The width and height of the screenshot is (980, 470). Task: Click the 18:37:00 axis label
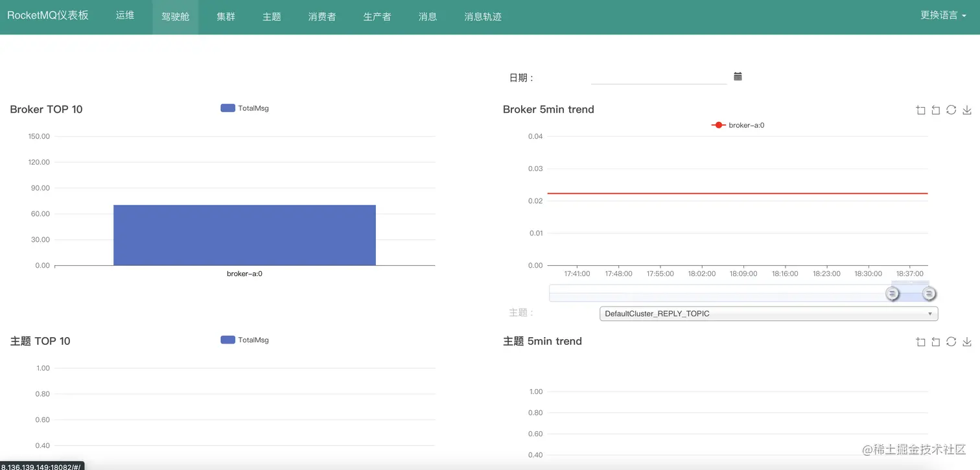coord(909,274)
